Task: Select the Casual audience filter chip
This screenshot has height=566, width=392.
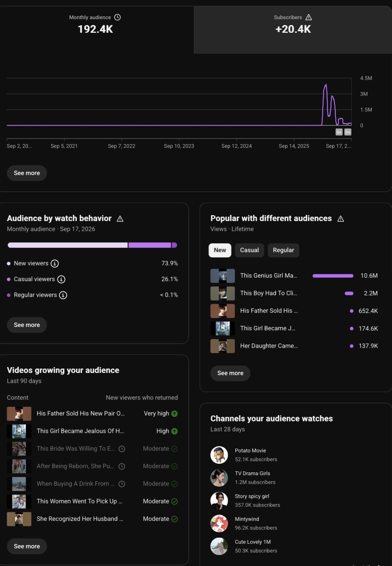Action: (x=249, y=250)
